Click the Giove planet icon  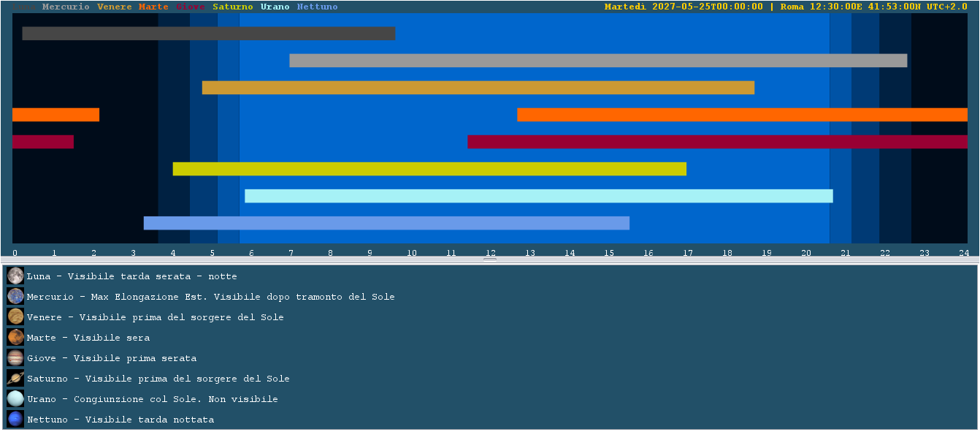pyautogui.click(x=15, y=357)
